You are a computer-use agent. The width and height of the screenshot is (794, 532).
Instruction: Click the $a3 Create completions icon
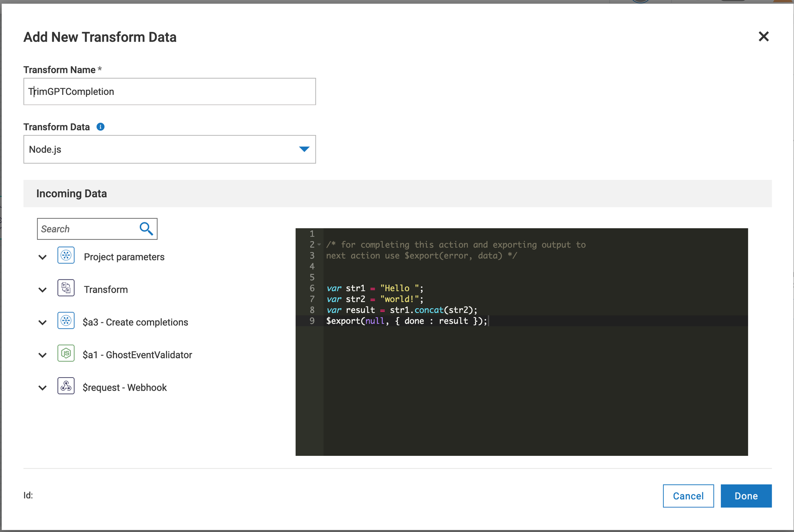click(66, 320)
